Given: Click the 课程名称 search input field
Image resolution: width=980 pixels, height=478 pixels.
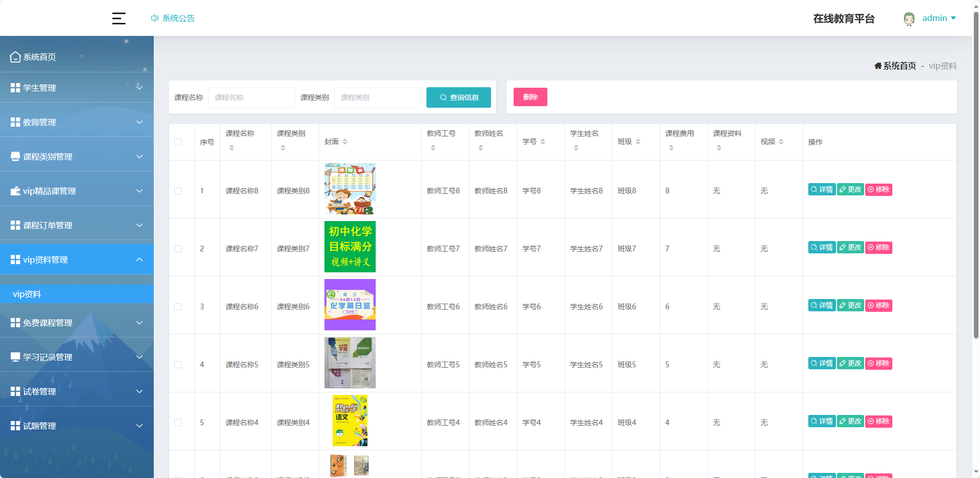Looking at the screenshot, I should [252, 97].
